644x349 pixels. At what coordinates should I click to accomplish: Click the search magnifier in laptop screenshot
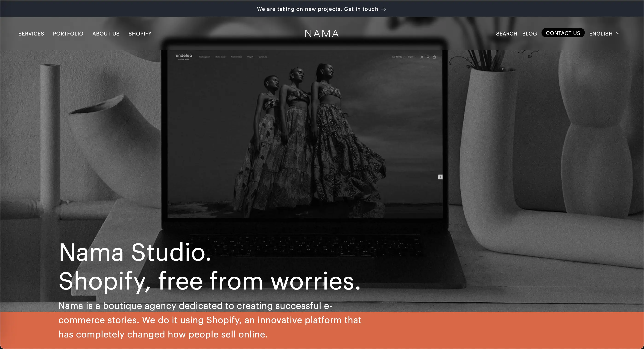428,57
